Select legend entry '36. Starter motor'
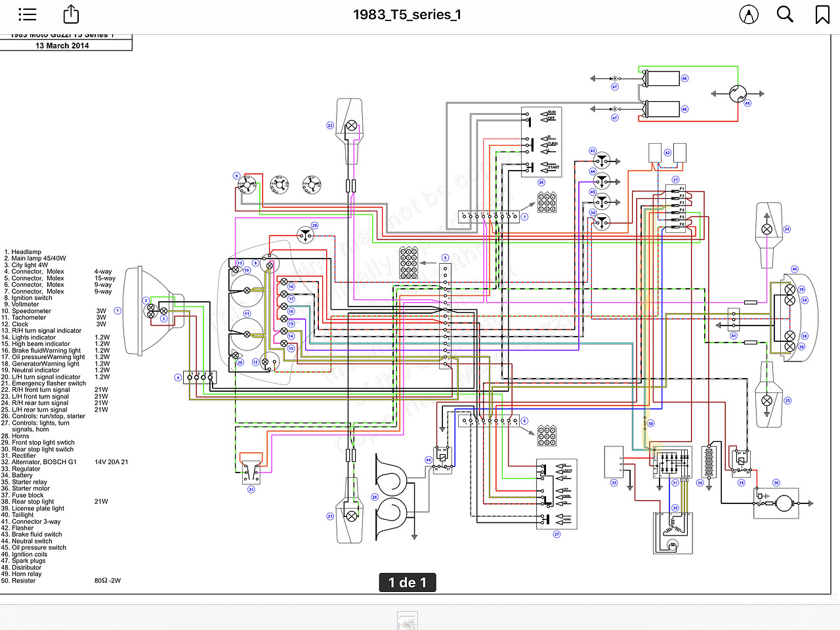This screenshot has height=630, width=840. pyautogui.click(x=26, y=488)
